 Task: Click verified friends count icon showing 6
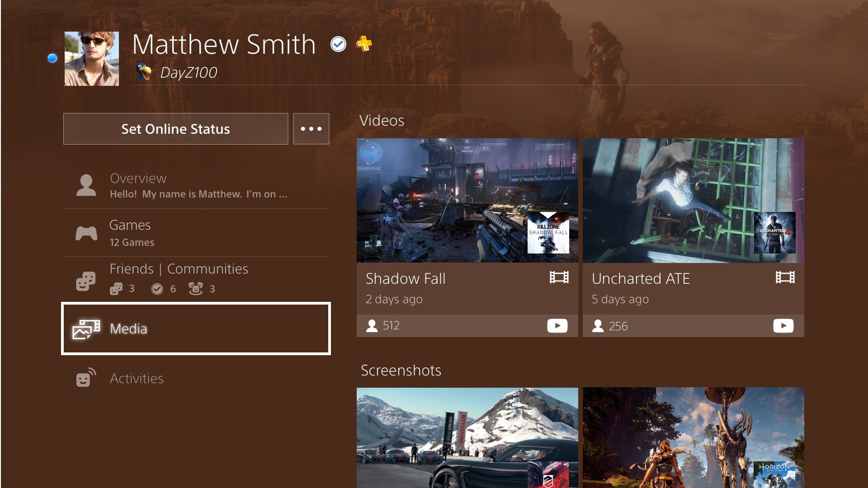click(157, 289)
